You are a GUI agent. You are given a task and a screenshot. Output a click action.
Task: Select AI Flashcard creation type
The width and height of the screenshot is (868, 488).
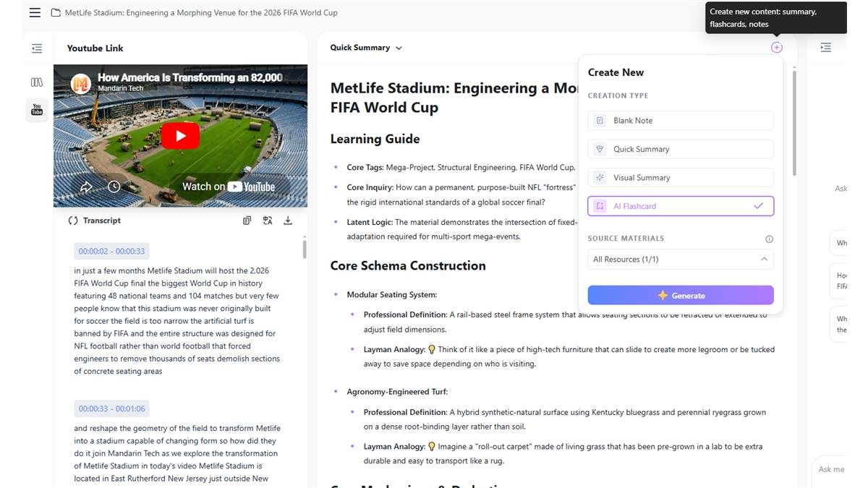point(681,206)
